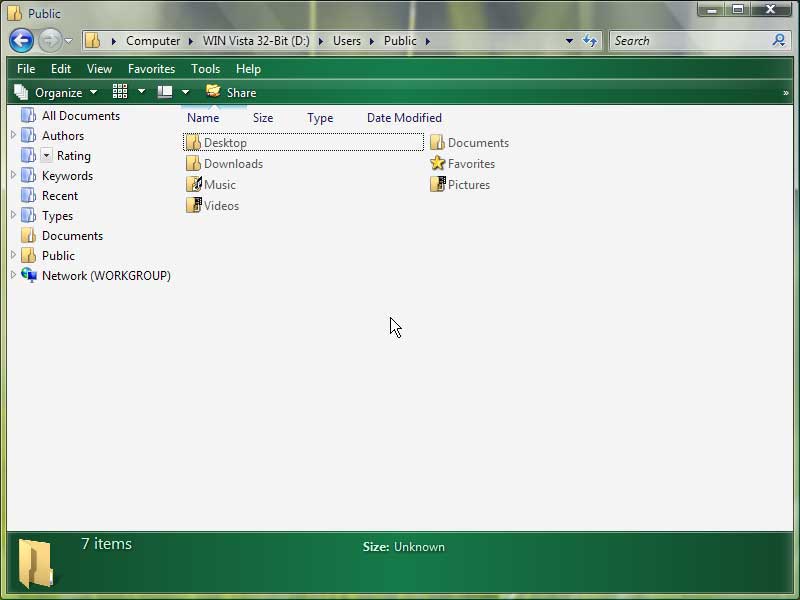Screen dimensions: 800x600
Task: Jump to Users in the address path
Action: pos(346,41)
